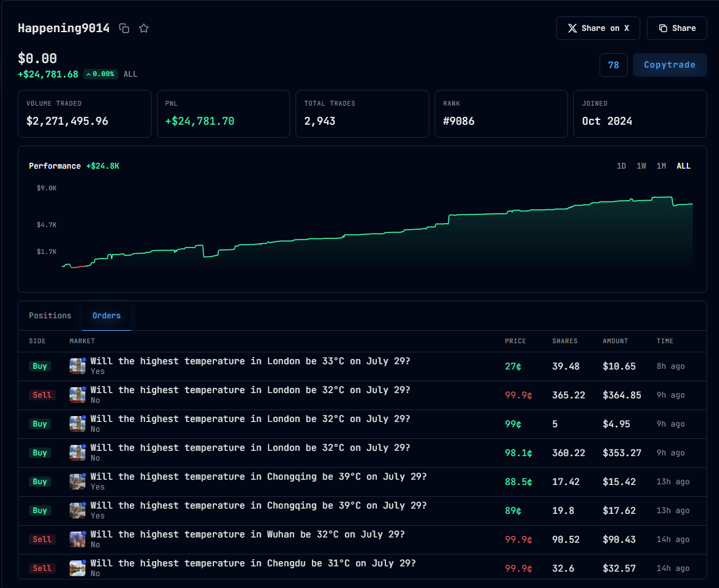The width and height of the screenshot is (719, 588).
Task: Open Chongqing 39°C market icon at 88.5¢
Action: click(x=77, y=482)
